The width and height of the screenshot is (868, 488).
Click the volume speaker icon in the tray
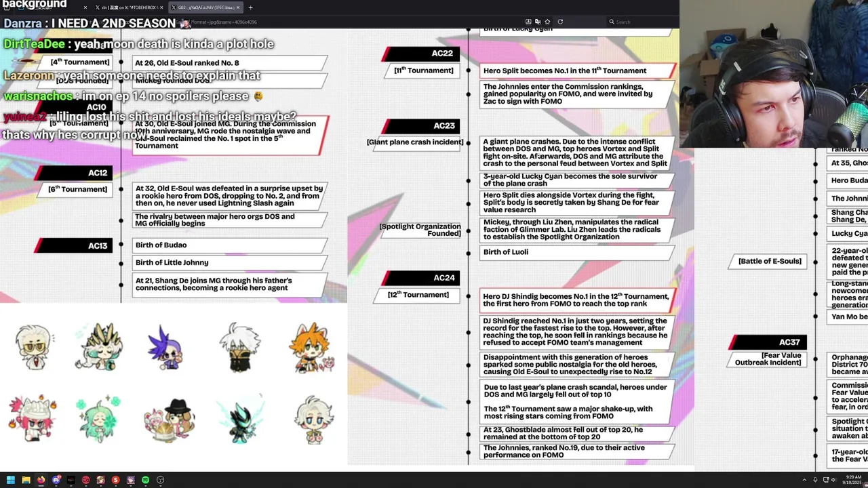[834, 480]
